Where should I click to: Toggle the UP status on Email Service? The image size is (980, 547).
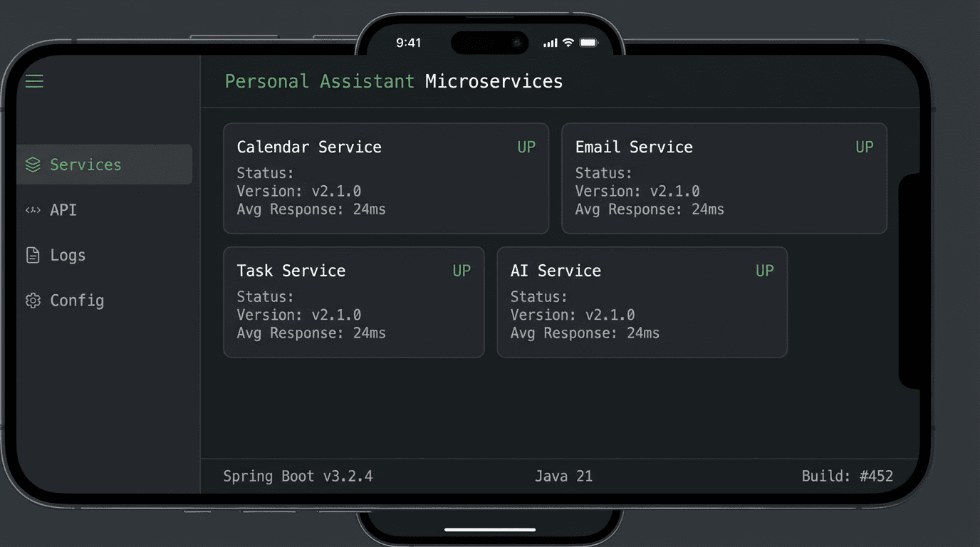(x=864, y=147)
